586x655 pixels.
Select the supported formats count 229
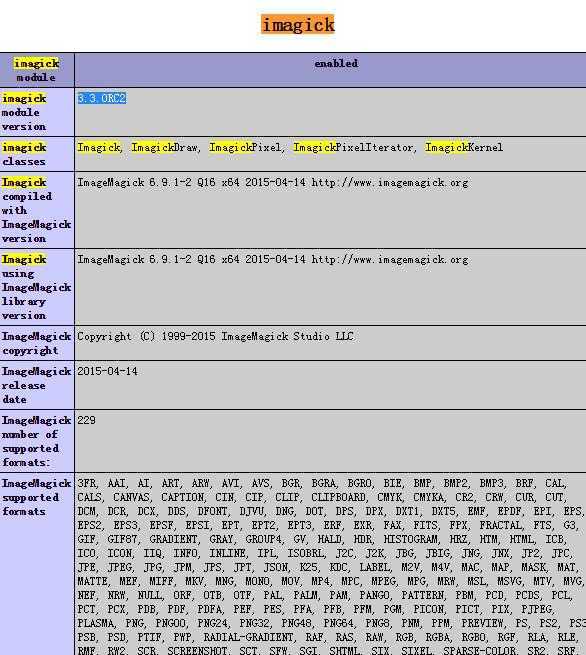pyautogui.click(x=86, y=420)
